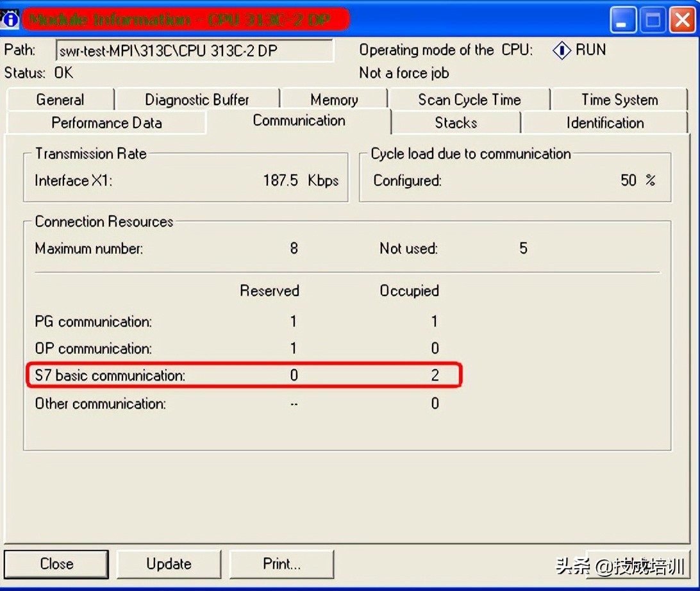Switch to the Performance Data tab
The height and width of the screenshot is (591, 700).
106,123
